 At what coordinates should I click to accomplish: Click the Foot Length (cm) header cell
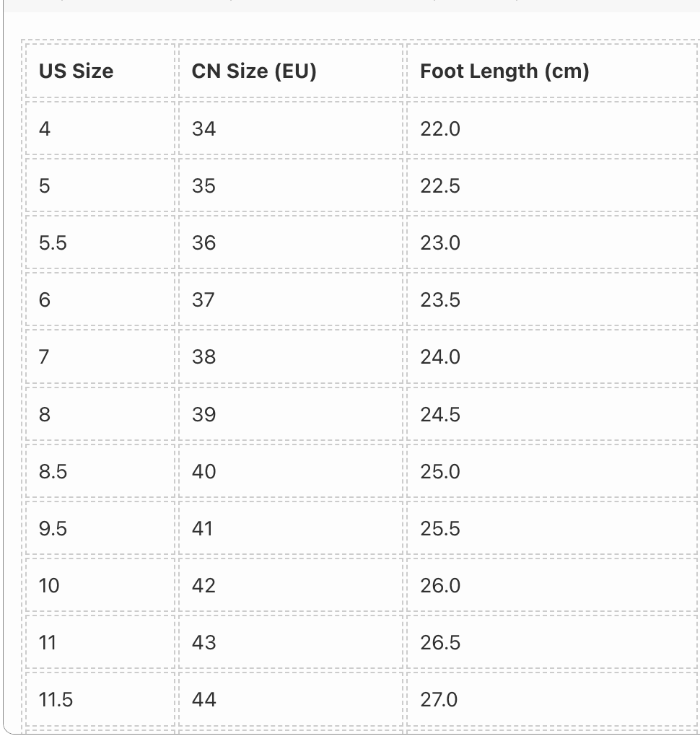[x=552, y=71]
